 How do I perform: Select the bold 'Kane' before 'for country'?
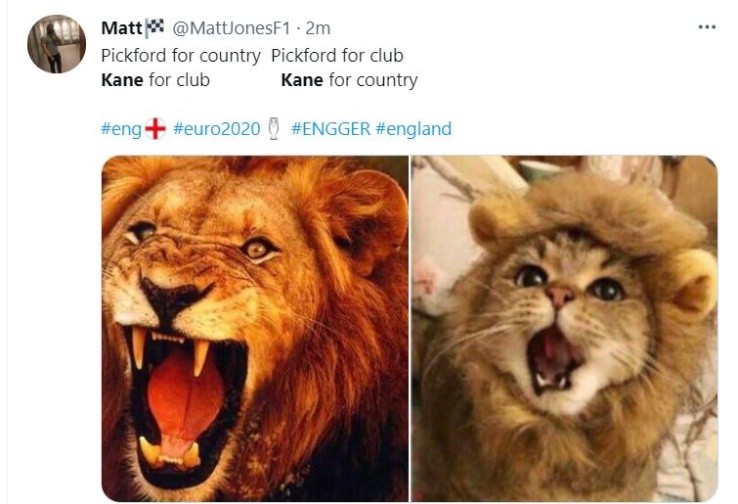302,80
